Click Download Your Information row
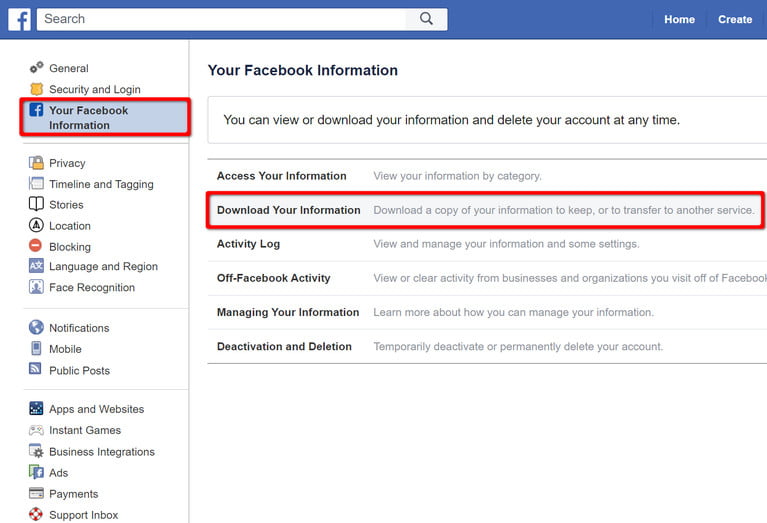The width and height of the screenshot is (767, 523). click(288, 210)
